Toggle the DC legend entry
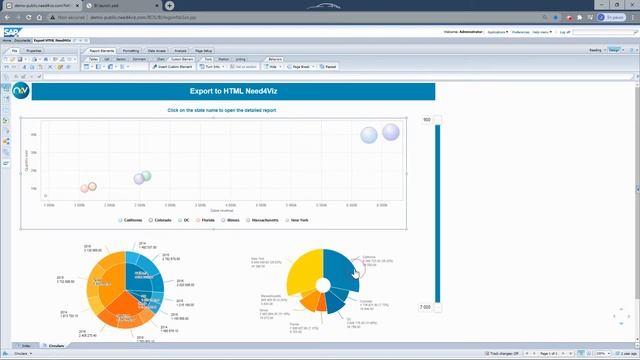This screenshot has height=360, width=640. 184,220
